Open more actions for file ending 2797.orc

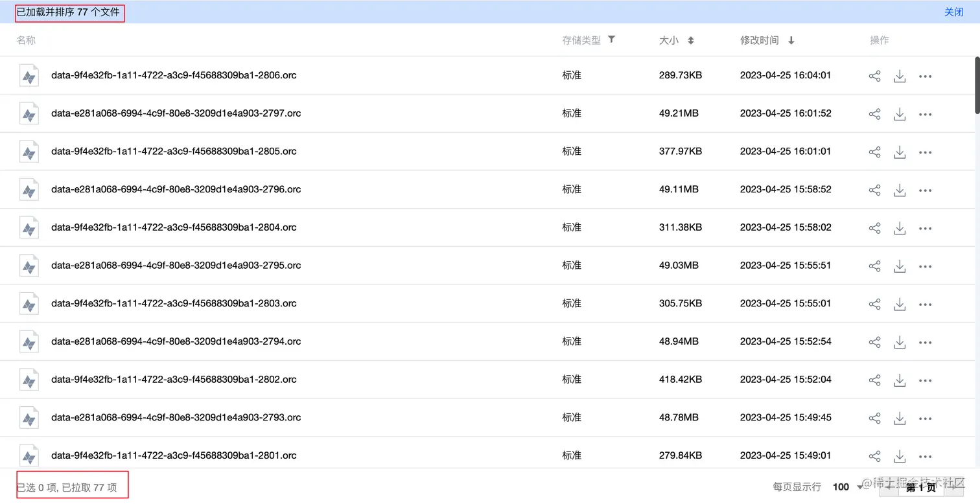[x=925, y=115]
